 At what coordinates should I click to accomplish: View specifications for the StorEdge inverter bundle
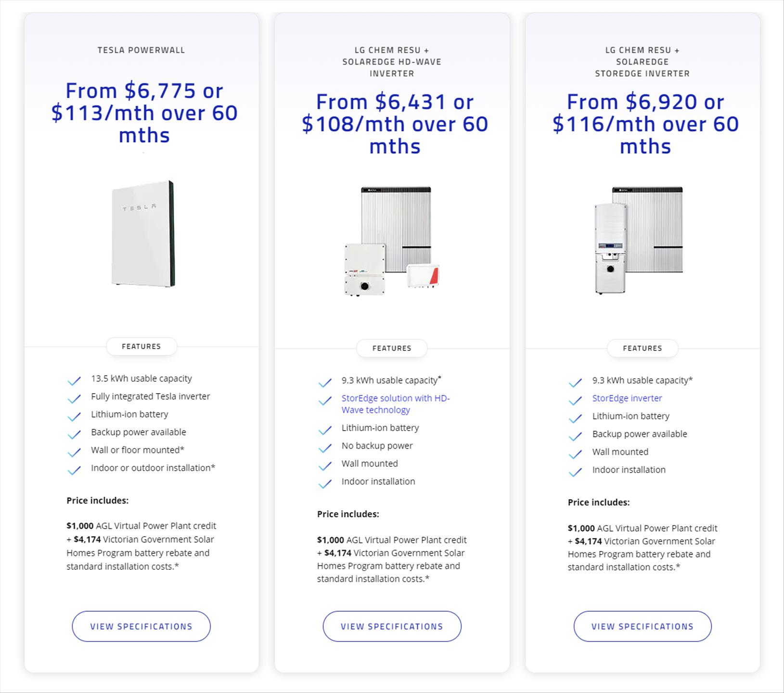tap(643, 626)
